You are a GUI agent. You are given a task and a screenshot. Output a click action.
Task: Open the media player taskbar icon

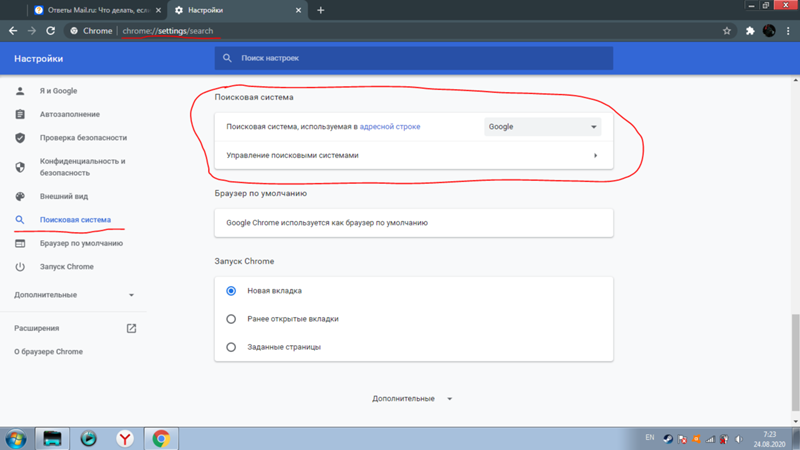pyautogui.click(x=88, y=439)
